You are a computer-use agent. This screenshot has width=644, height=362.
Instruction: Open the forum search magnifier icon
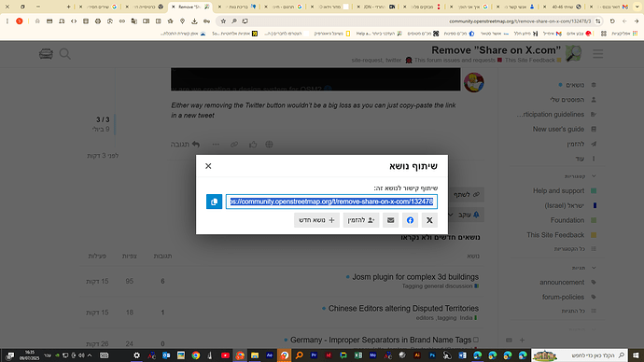65,54
